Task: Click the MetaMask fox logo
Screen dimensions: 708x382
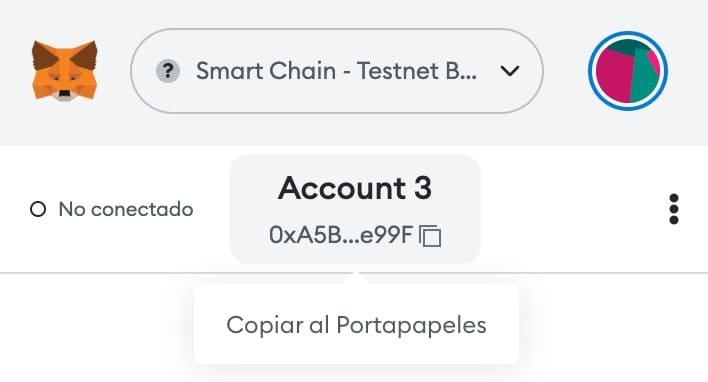Action: (65, 70)
